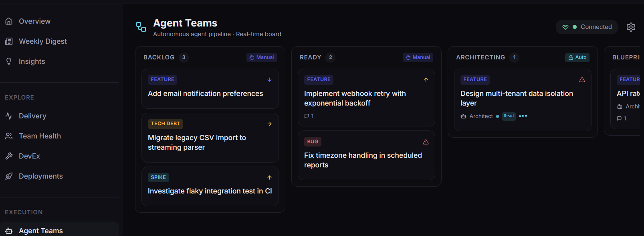
Task: Click Ready count badge 2
Action: point(330,57)
